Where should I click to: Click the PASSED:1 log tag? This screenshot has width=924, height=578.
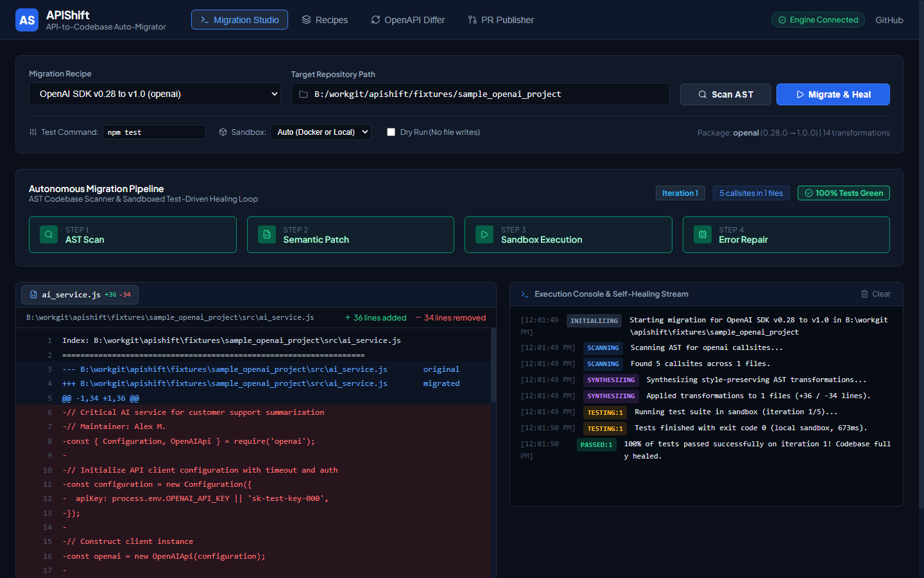597,445
